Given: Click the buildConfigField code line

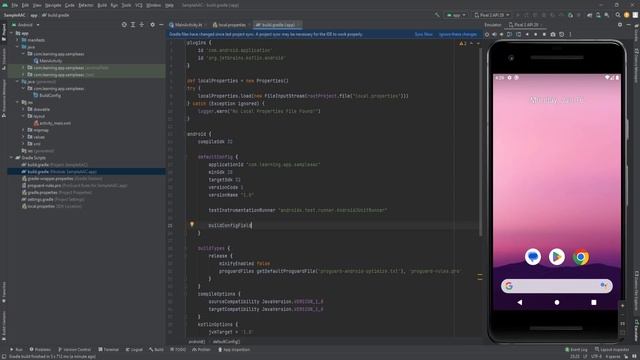Looking at the screenshot, I should 230,225.
